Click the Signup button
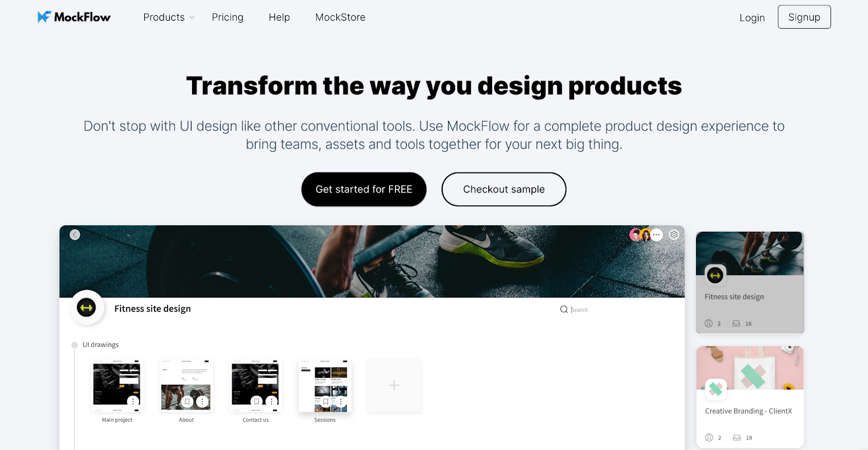Image resolution: width=868 pixels, height=450 pixels. click(804, 17)
